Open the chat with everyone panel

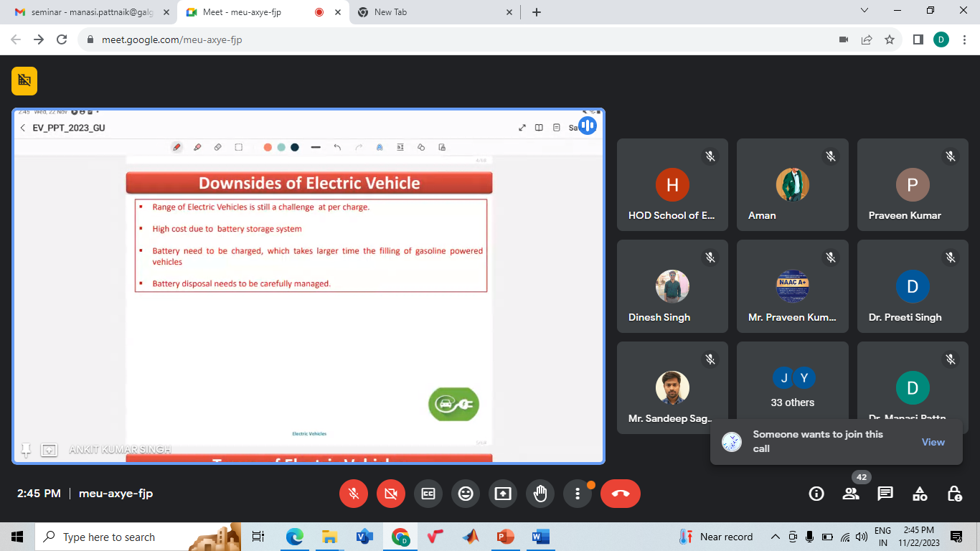pos(885,494)
